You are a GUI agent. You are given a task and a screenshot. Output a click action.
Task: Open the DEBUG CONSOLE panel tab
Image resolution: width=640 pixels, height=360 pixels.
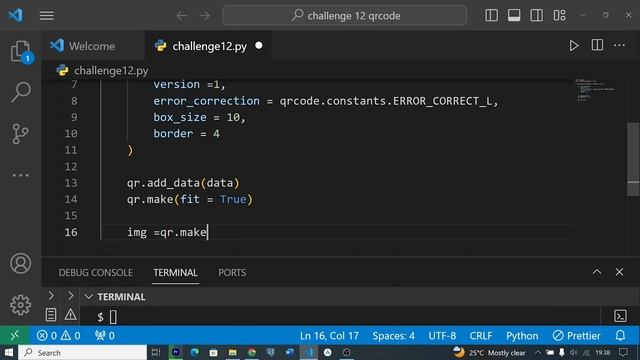(96, 273)
